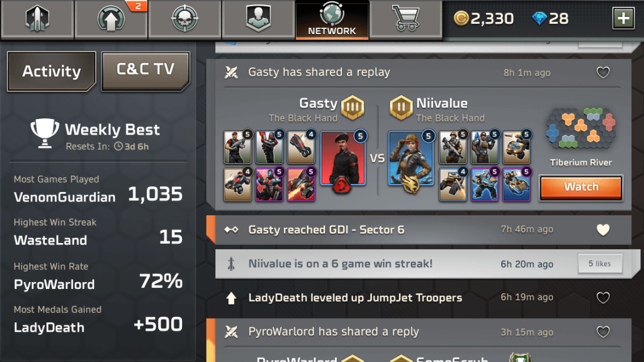
Task: Like the LadyDeath JumpJet Troopers post
Action: coord(603,298)
